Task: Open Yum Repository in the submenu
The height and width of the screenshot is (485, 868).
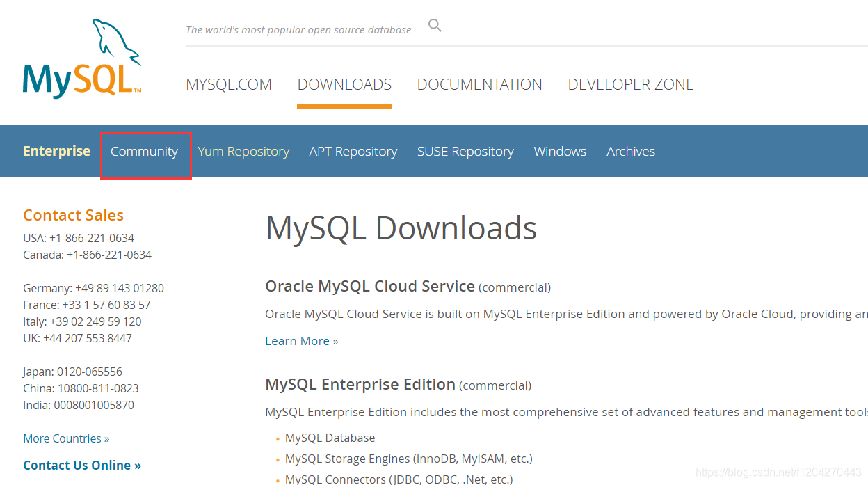Action: click(243, 152)
